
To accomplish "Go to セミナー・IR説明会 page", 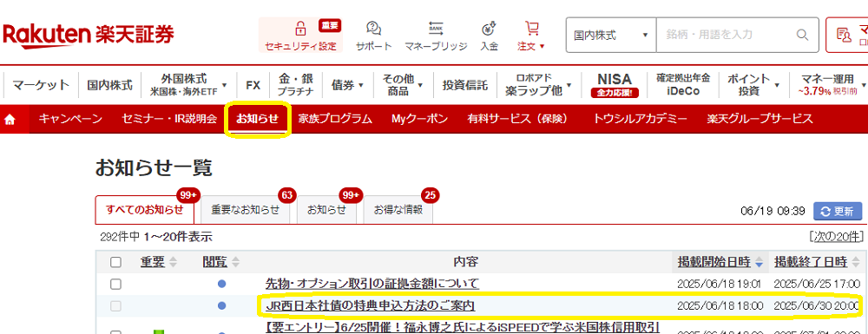I will tap(169, 119).
